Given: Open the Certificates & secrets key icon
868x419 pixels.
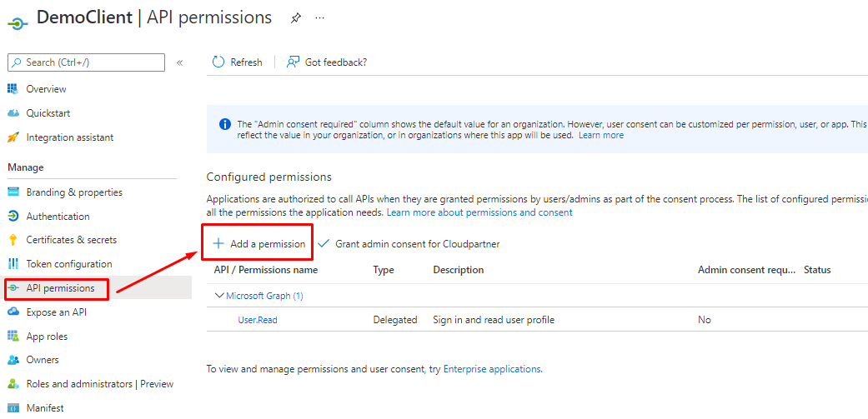Looking at the screenshot, I should tap(13, 240).
